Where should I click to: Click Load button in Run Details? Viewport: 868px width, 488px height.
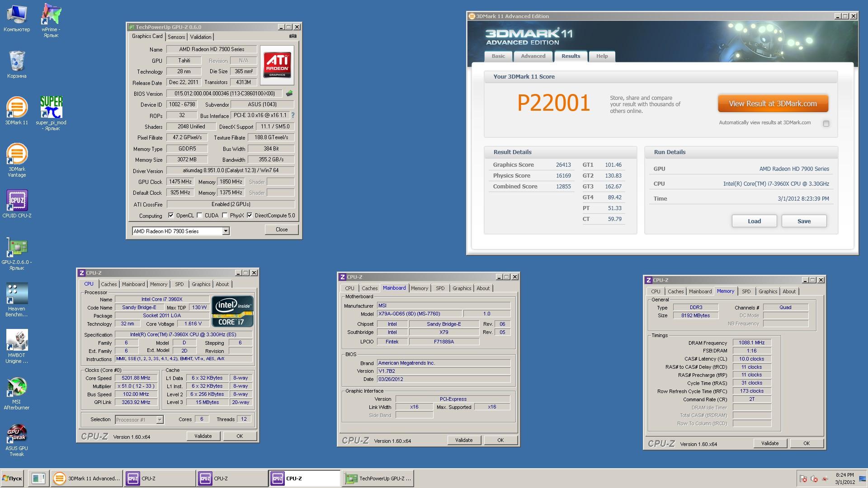coord(754,221)
